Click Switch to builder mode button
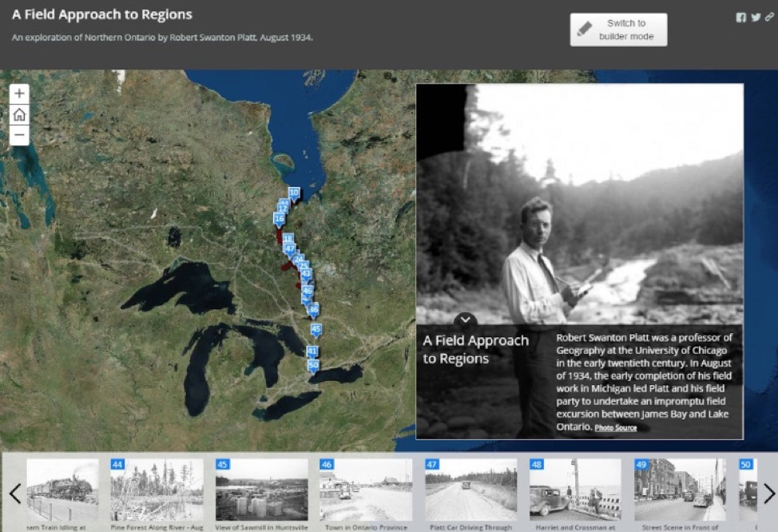 (618, 30)
